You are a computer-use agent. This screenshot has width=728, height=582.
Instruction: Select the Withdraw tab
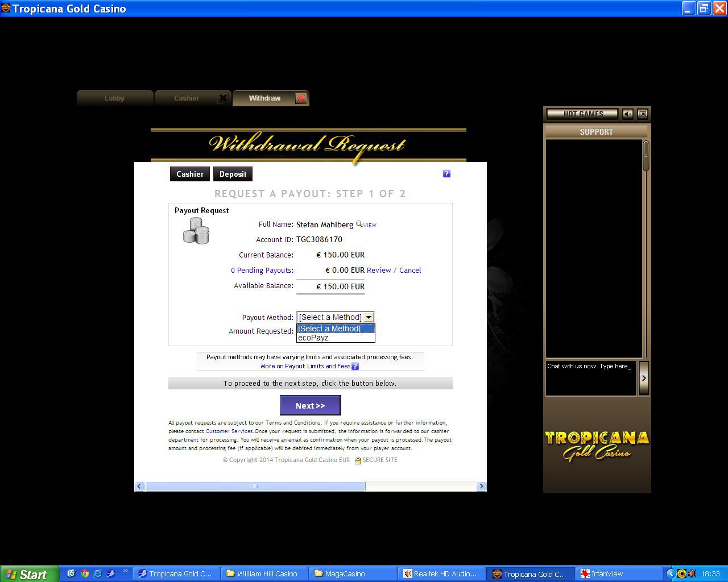click(264, 98)
